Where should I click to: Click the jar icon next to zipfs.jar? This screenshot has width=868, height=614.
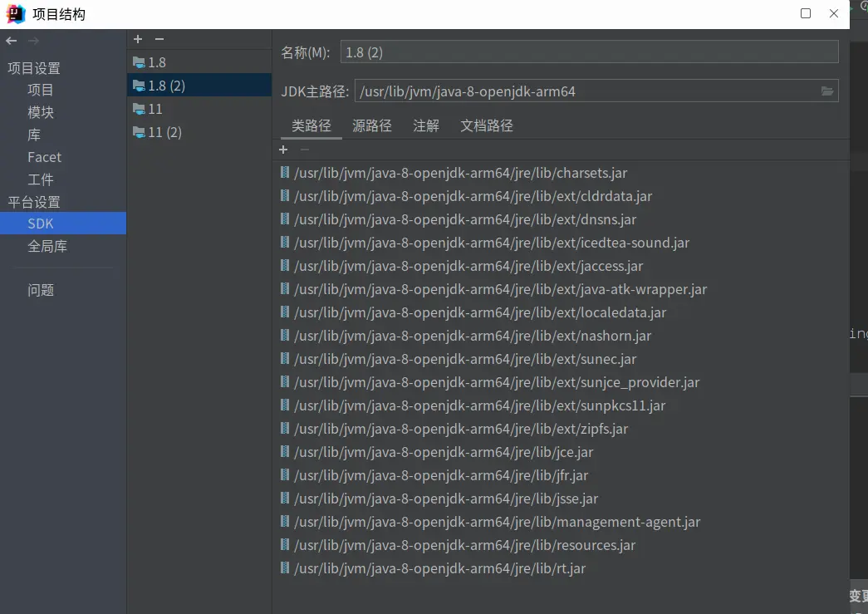tap(285, 428)
